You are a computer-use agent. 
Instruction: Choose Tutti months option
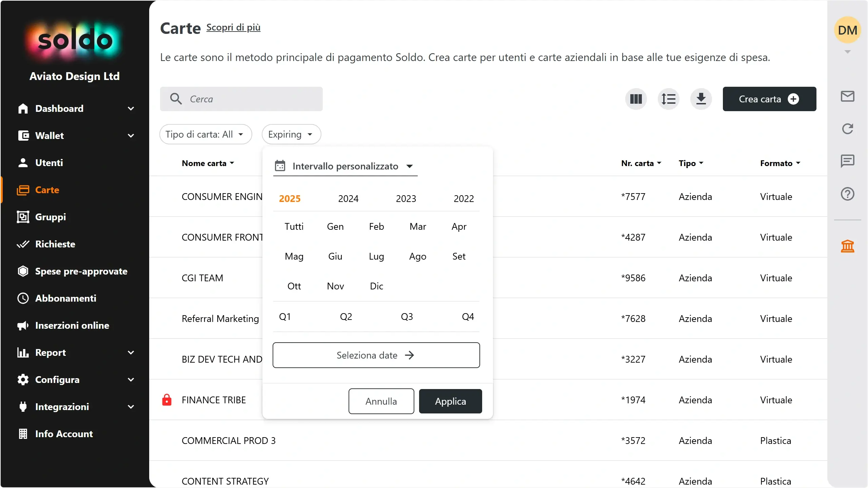294,226
